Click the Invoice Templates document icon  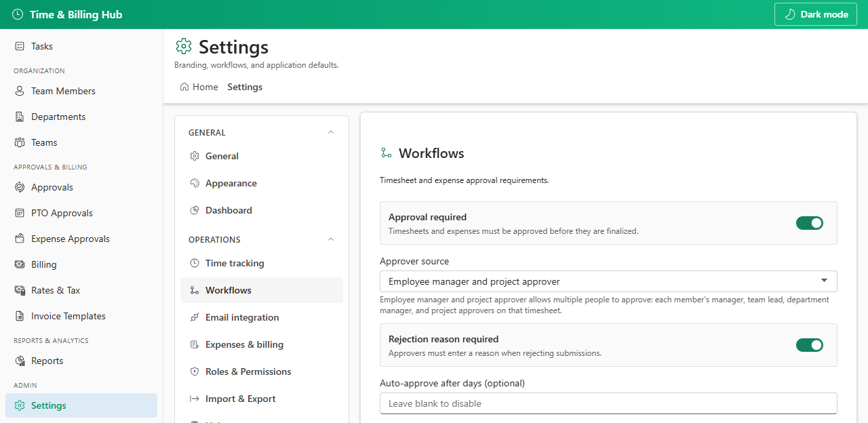(x=20, y=316)
